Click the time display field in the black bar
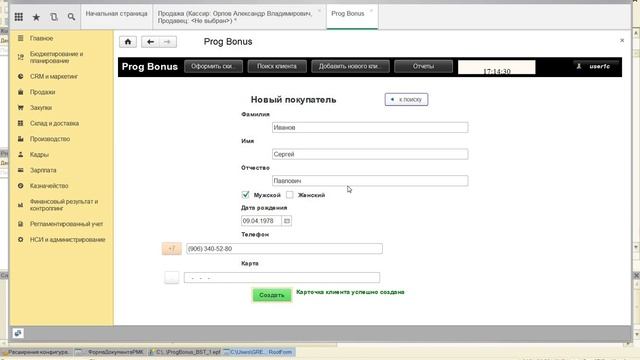This screenshot has width=640, height=360. coord(496,67)
